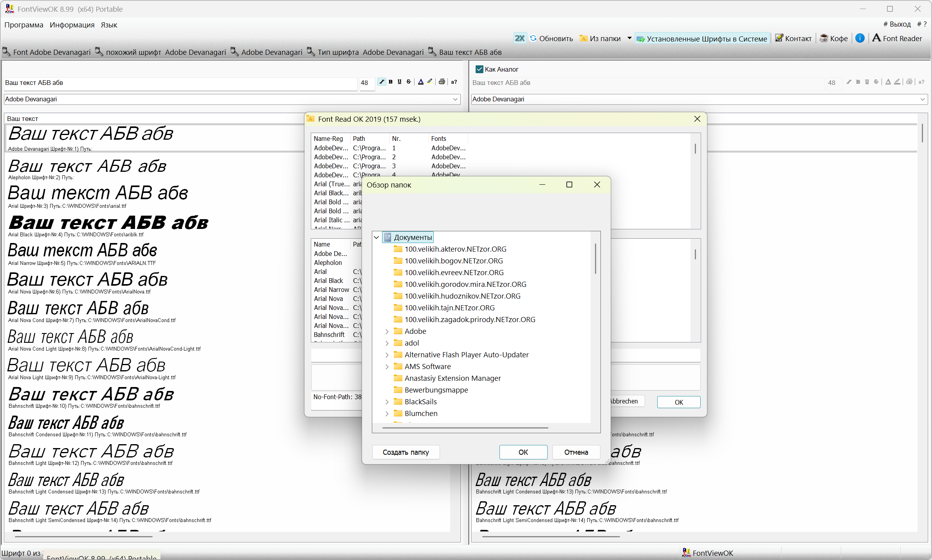Image resolution: width=932 pixels, height=560 pixels.
Task: Click FontViewOK icon in status bar
Action: [686, 553]
